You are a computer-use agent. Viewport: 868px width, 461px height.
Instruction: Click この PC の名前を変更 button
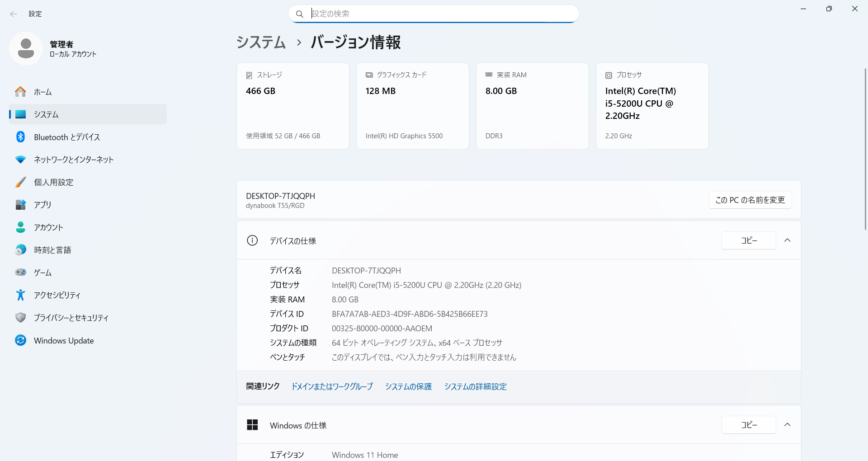(x=750, y=200)
